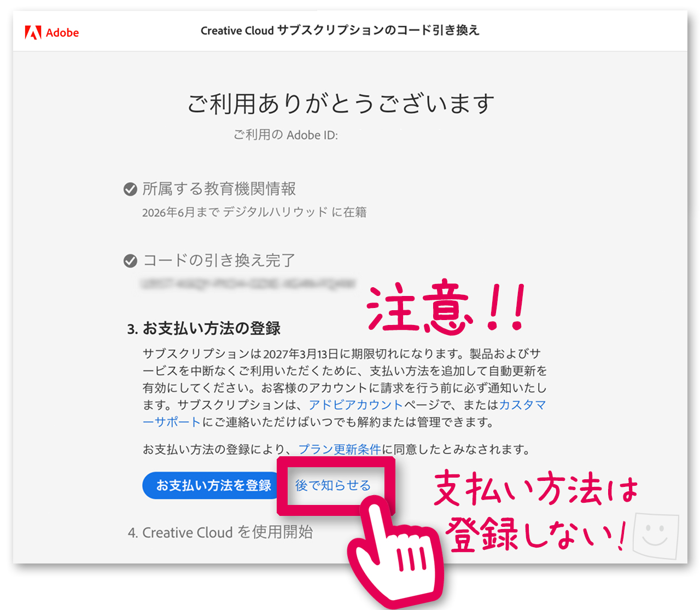Click the blurred redemption code text

click(248, 283)
